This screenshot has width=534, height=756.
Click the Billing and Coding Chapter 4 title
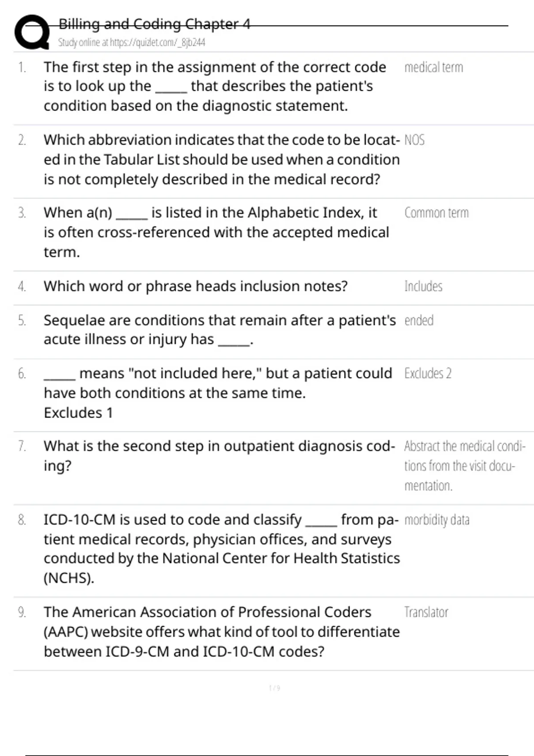154,24
